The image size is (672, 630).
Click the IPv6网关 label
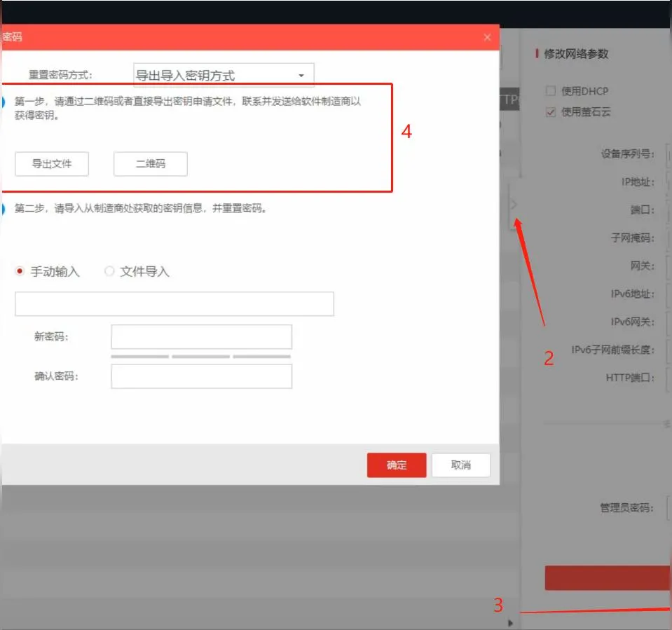(633, 322)
